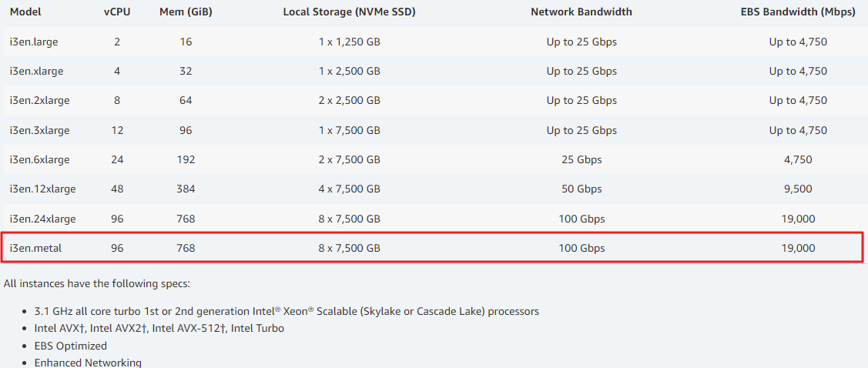
Task: Select the i3en.xlarge row label
Action: click(36, 72)
